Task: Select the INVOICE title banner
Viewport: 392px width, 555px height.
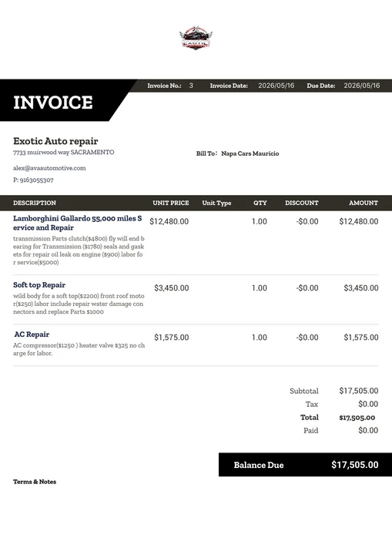Action: [64, 100]
